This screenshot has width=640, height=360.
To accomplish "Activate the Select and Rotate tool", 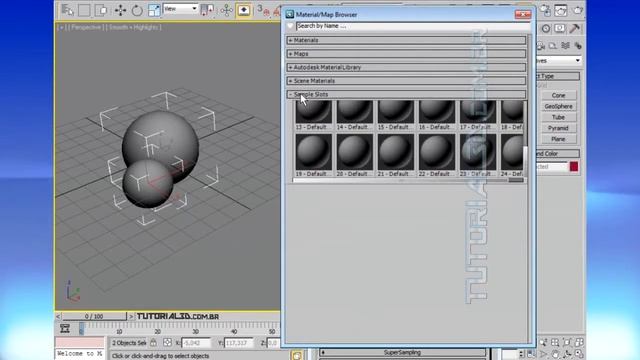I will [137, 10].
